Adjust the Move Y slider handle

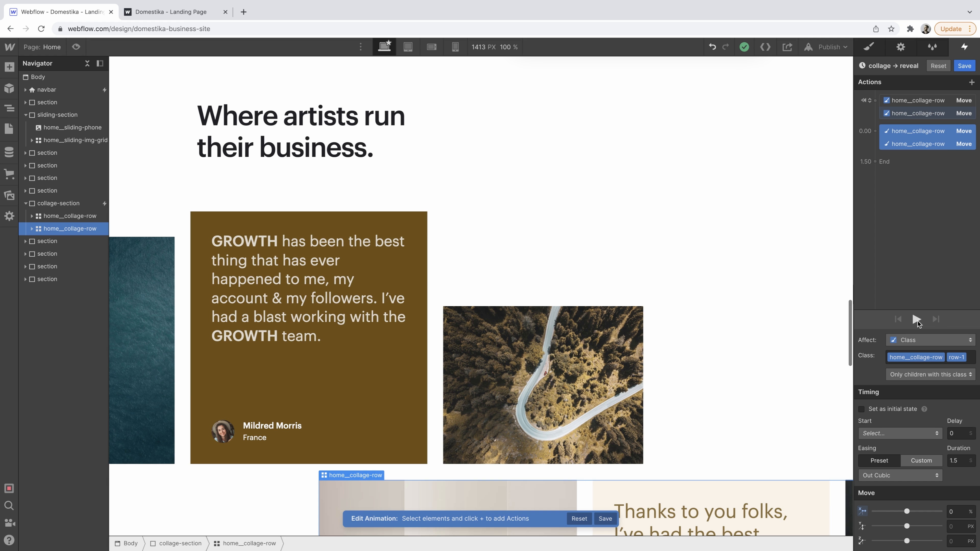907,526
